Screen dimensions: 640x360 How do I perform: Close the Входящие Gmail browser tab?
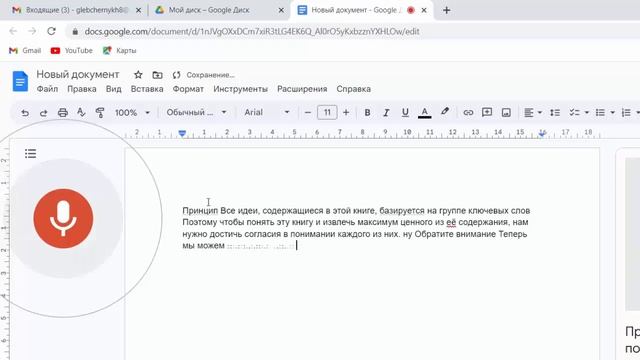pos(138,11)
